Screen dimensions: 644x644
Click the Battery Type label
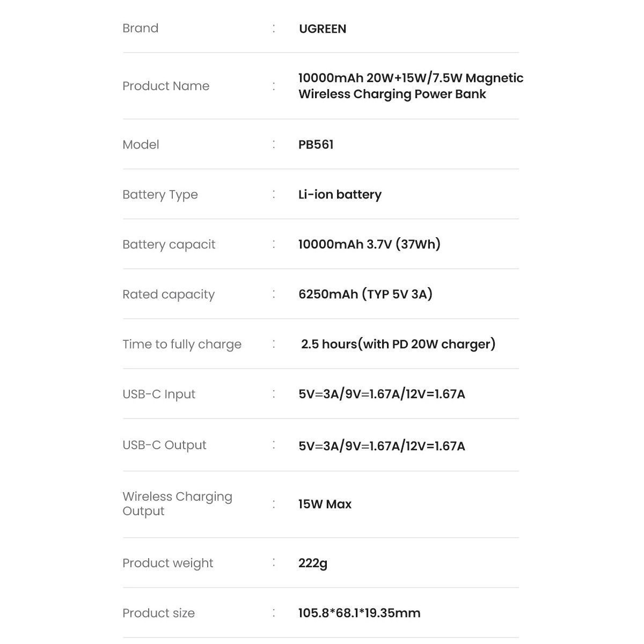[x=160, y=194]
